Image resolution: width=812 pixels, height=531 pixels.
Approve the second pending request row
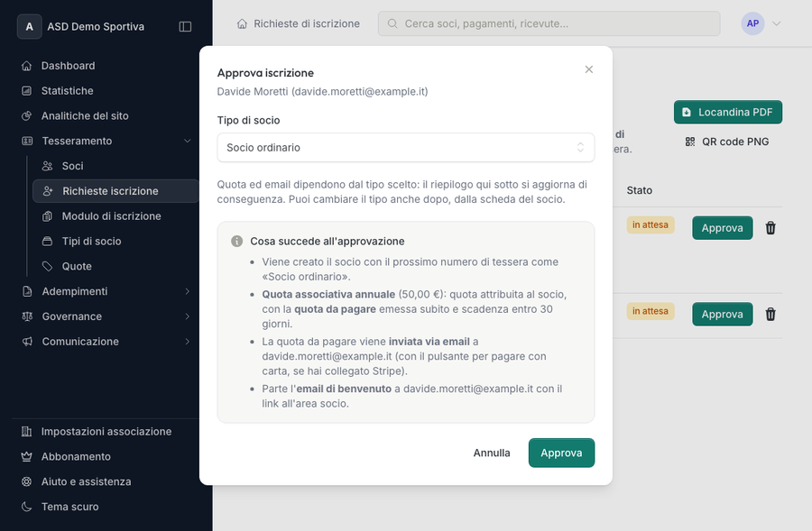click(x=723, y=314)
